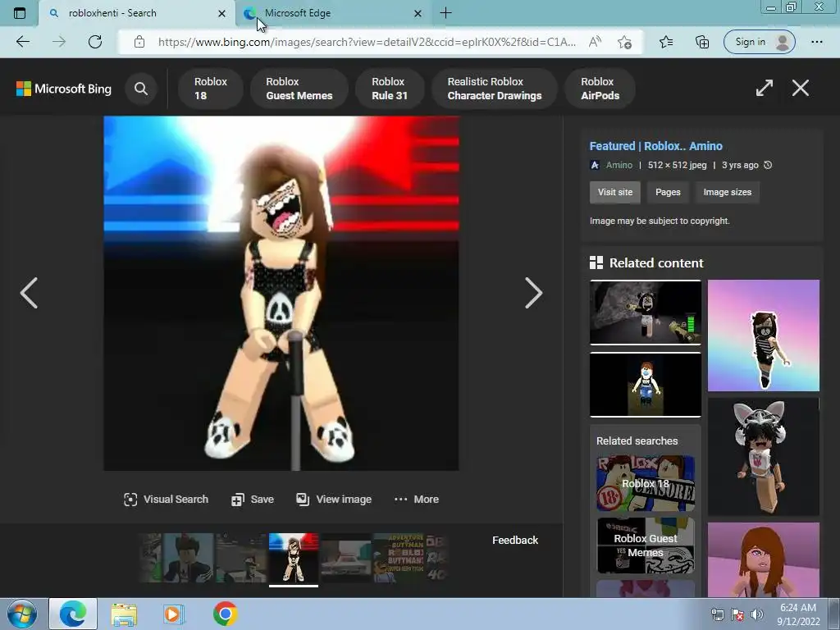Screen dimensions: 840x630
Task: Close the image detail viewer
Action: (801, 88)
